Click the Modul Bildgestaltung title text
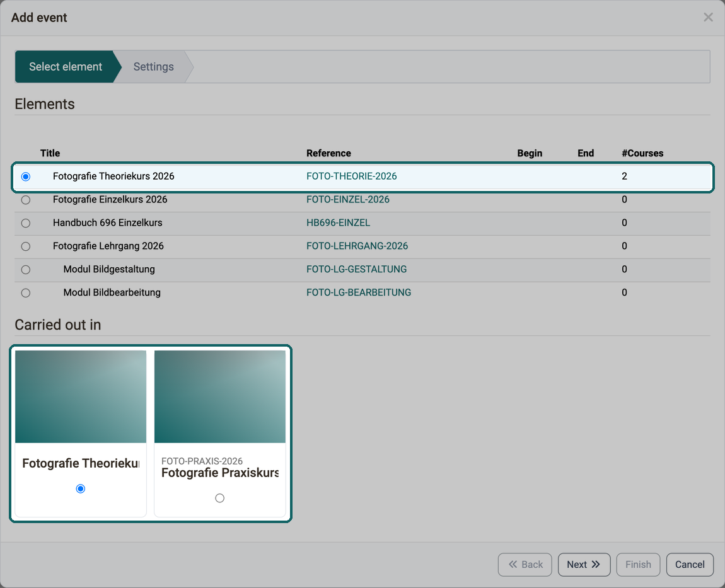Screen dimensions: 725x588 pos(109,269)
